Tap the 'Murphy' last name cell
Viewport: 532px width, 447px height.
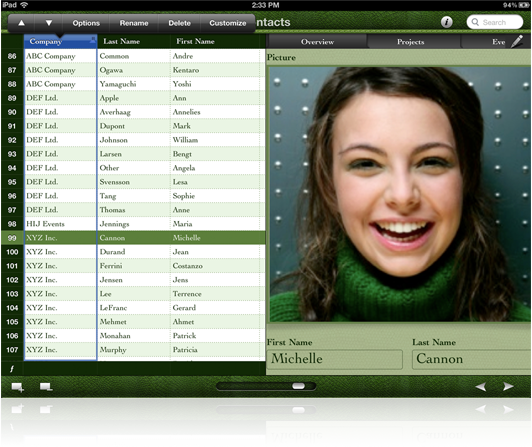[x=134, y=350]
